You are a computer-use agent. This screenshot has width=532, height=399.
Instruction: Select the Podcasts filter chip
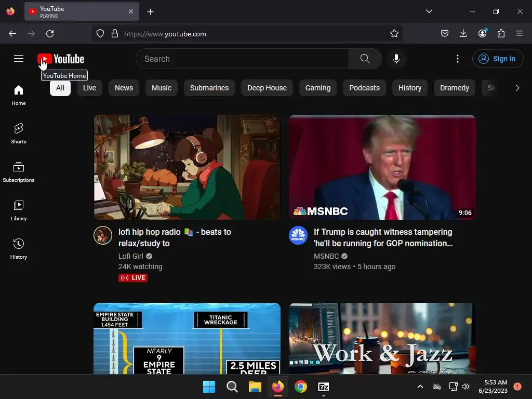(x=364, y=88)
